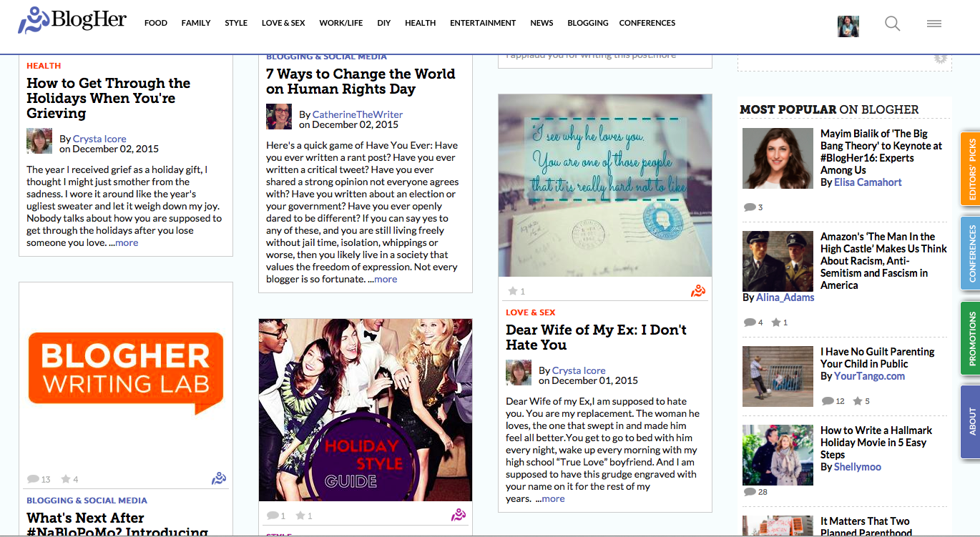This screenshot has width=980, height=537.
Task: Click comment bubble under Man in the High Castle story
Action: [x=749, y=322]
